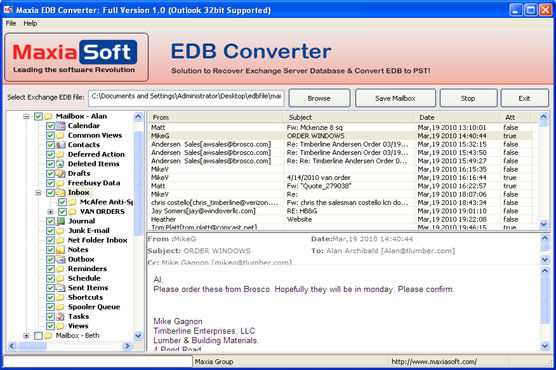Image resolution: width=556 pixels, height=370 pixels.
Task: Click the folder tree horizontal scrollbar thumb
Action: pyautogui.click(x=33, y=346)
